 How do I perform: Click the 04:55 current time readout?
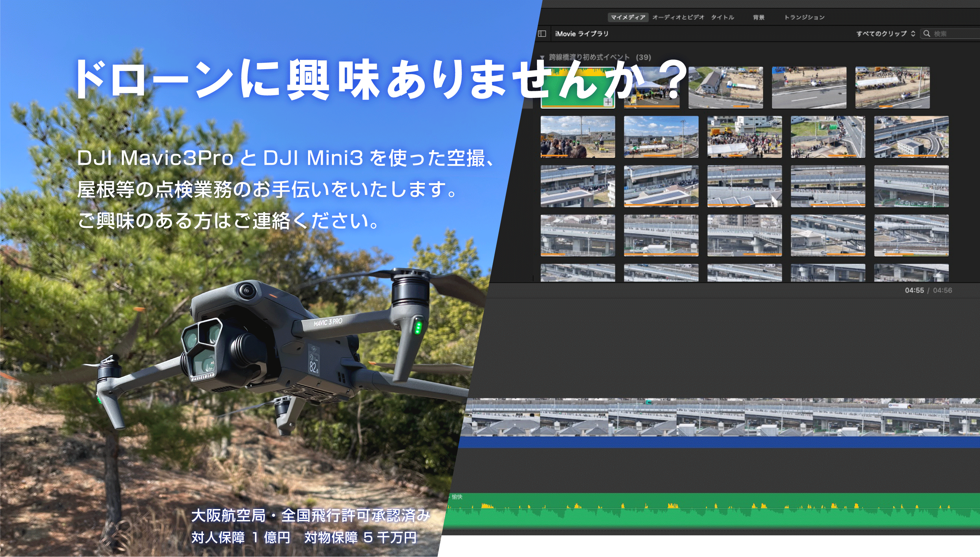coord(914,290)
